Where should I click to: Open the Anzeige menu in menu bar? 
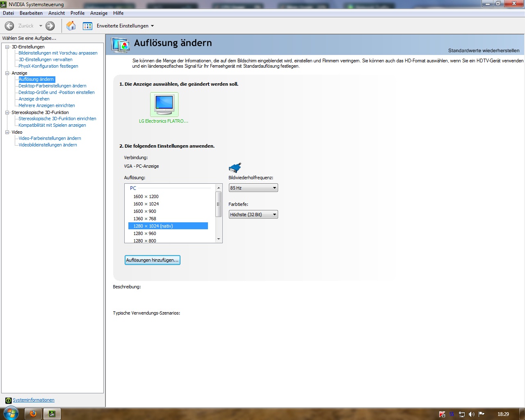pos(99,13)
